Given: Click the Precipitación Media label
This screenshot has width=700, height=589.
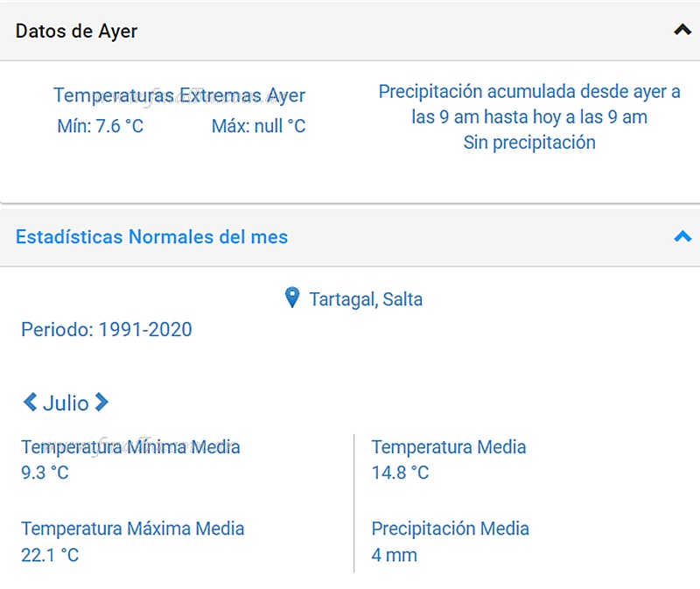Looking at the screenshot, I should 450,529.
